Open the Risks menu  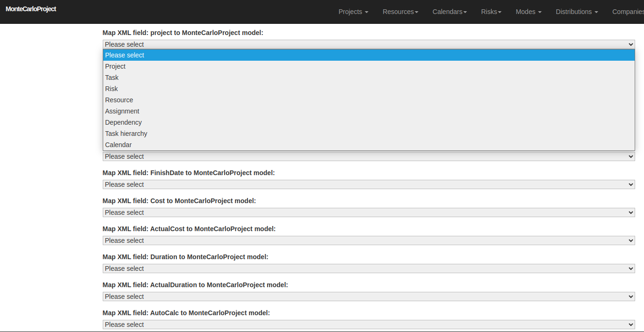(x=491, y=12)
